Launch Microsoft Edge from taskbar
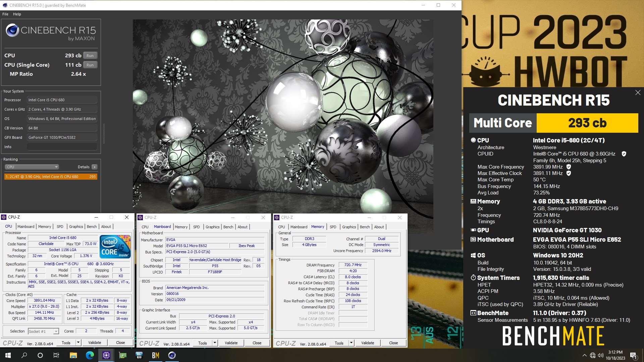 coord(90,355)
